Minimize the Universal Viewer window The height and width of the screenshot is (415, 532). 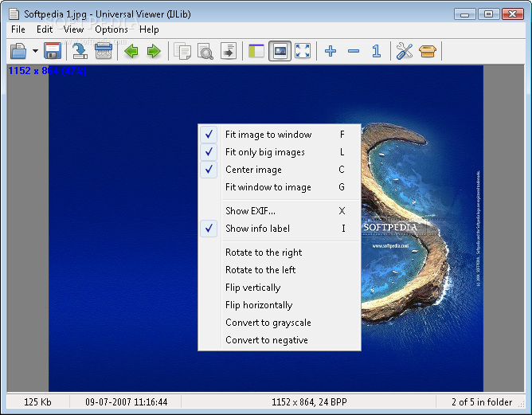pyautogui.click(x=465, y=14)
